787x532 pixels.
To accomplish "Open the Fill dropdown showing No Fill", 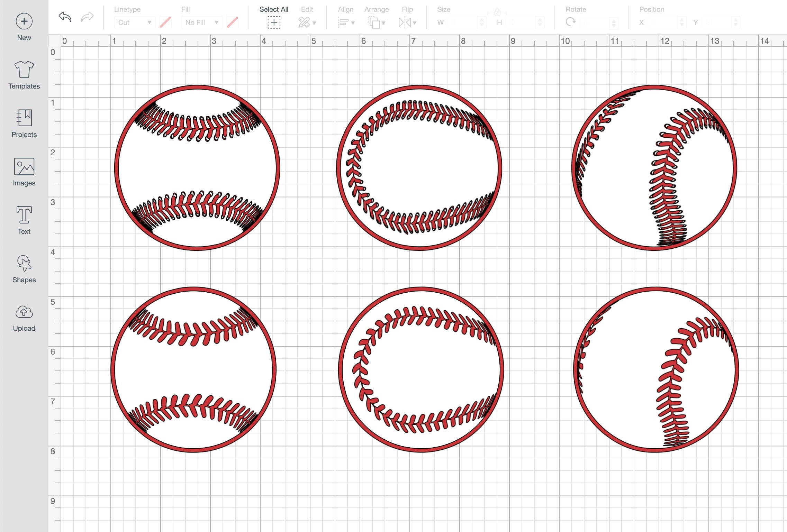I will point(201,22).
